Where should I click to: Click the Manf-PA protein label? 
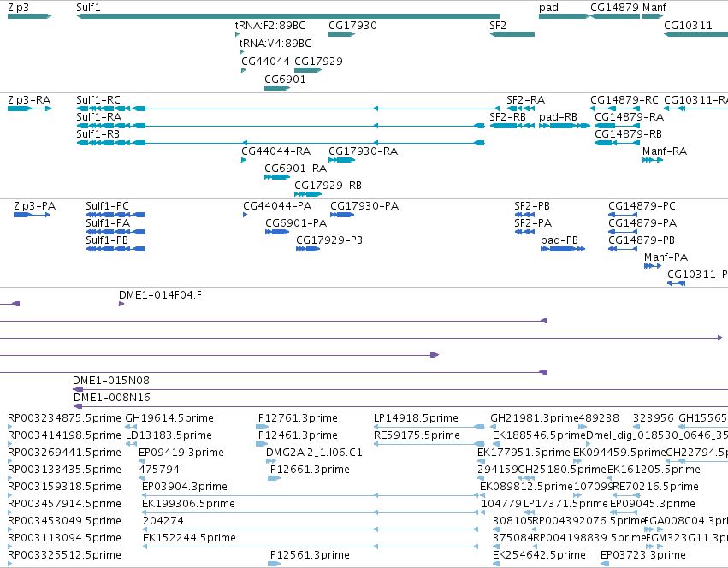(666, 257)
